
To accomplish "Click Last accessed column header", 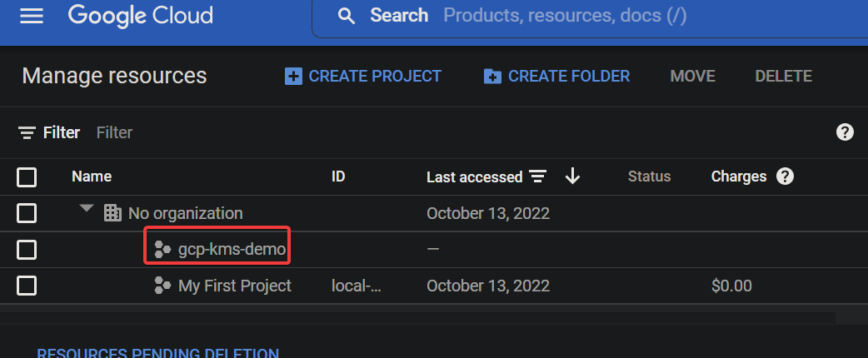I will (x=475, y=177).
